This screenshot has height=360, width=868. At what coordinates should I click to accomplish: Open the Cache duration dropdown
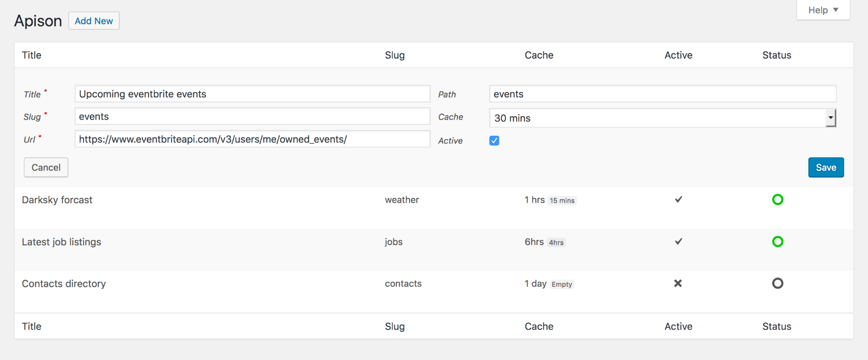point(662,118)
